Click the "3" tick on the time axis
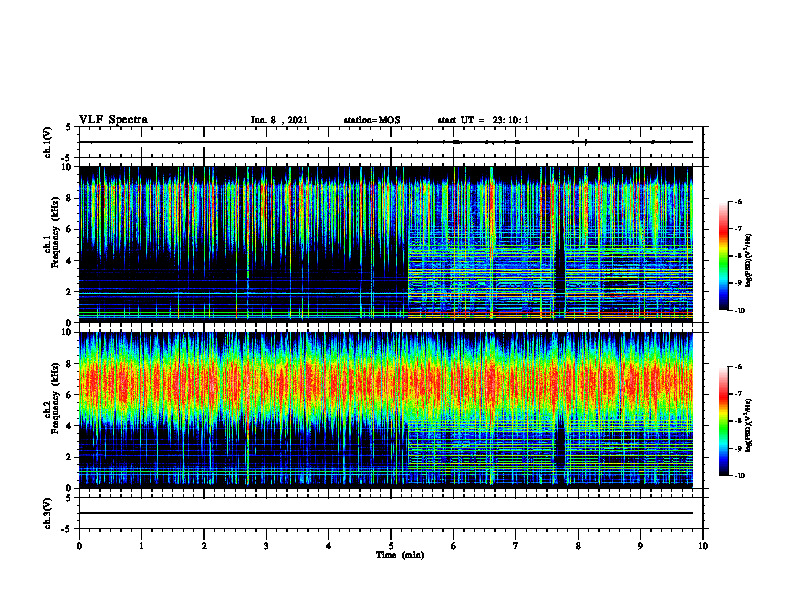 click(x=266, y=546)
